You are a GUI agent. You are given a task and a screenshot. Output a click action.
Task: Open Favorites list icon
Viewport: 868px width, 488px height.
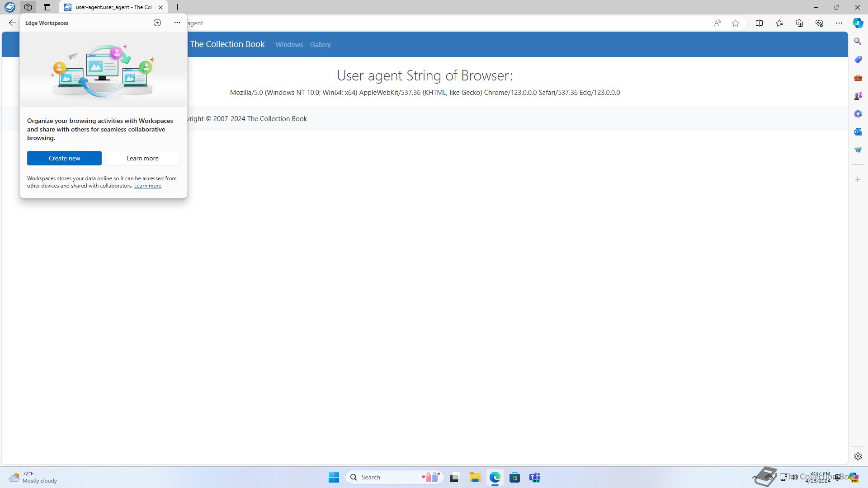(x=779, y=23)
